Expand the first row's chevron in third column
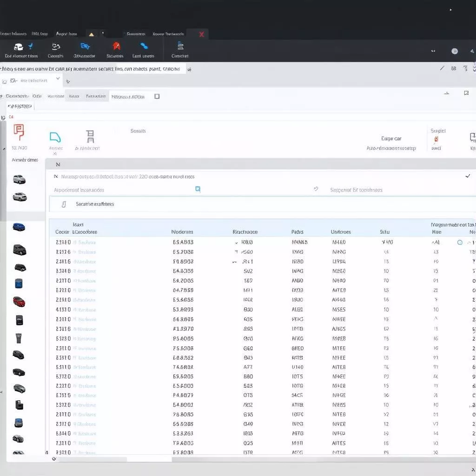This screenshot has height=476, width=476. [x=237, y=242]
